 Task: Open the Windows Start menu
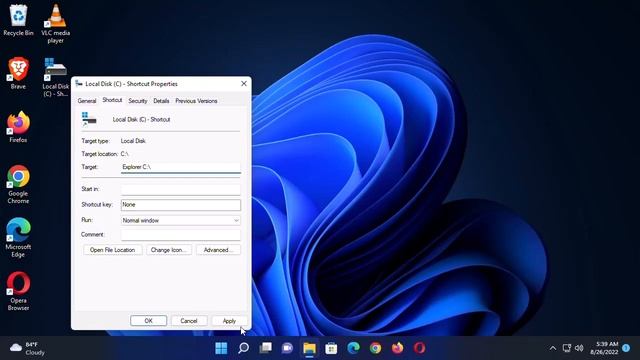221,348
